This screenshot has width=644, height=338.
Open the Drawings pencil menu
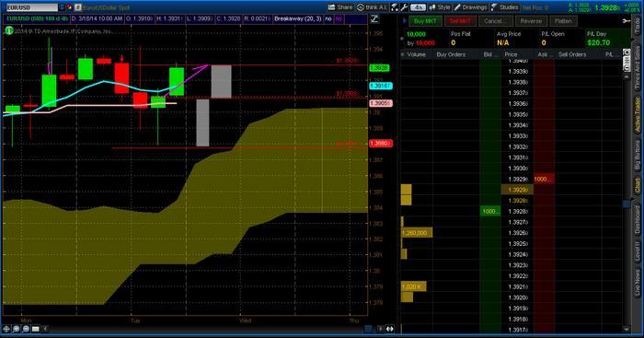pos(471,7)
